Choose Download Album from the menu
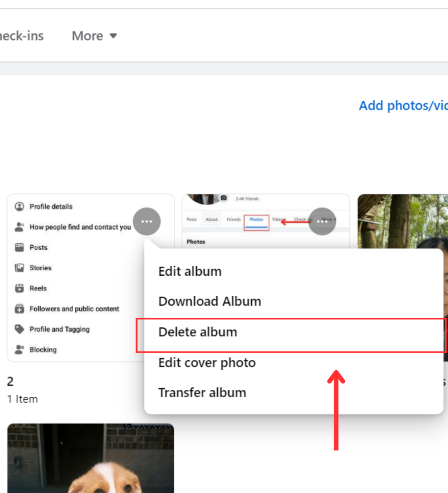This screenshot has width=448, height=493. pyautogui.click(x=209, y=301)
